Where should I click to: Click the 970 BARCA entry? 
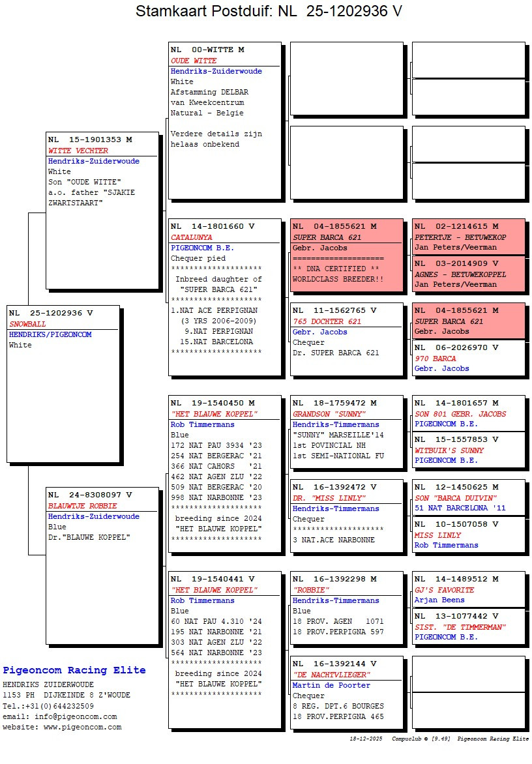click(468, 358)
